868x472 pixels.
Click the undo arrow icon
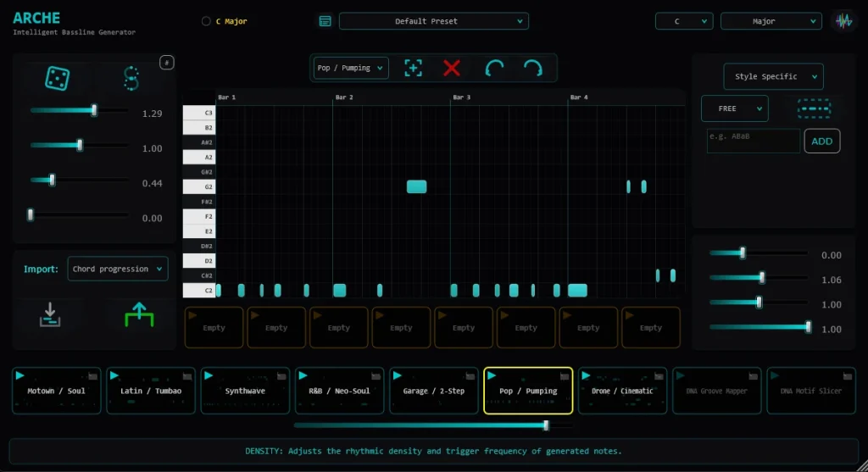tap(494, 68)
